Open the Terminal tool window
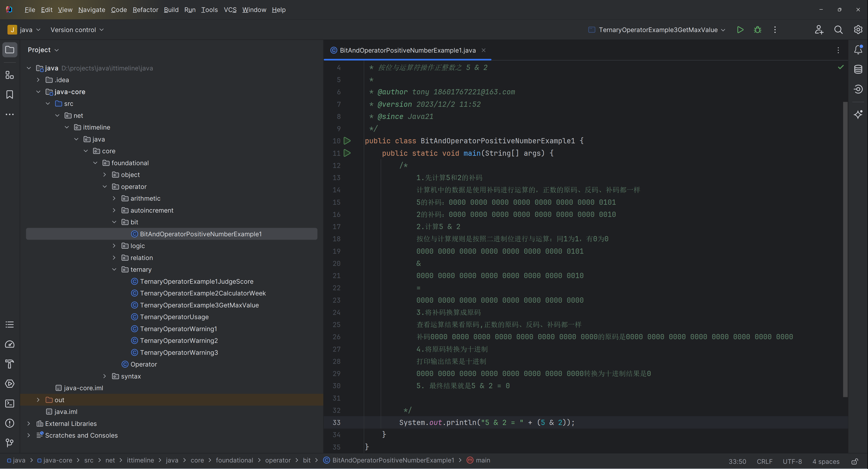Image resolution: width=868 pixels, height=469 pixels. (x=10, y=403)
